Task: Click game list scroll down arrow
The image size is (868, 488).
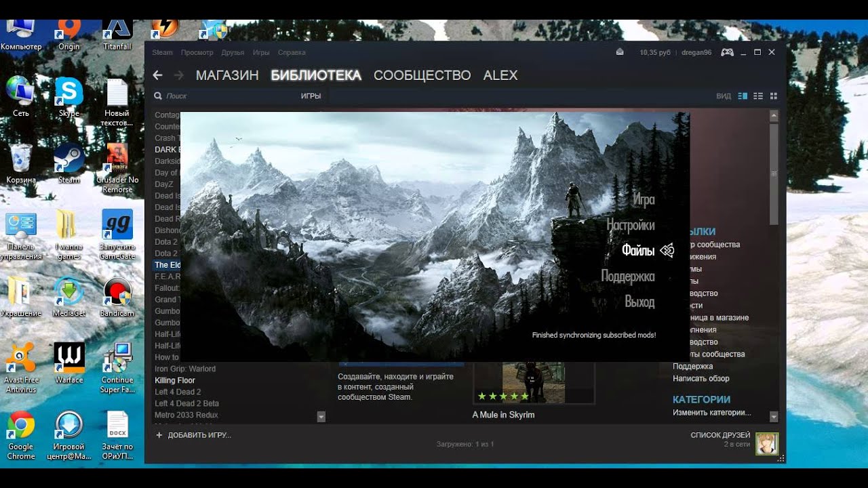Action: click(x=321, y=416)
